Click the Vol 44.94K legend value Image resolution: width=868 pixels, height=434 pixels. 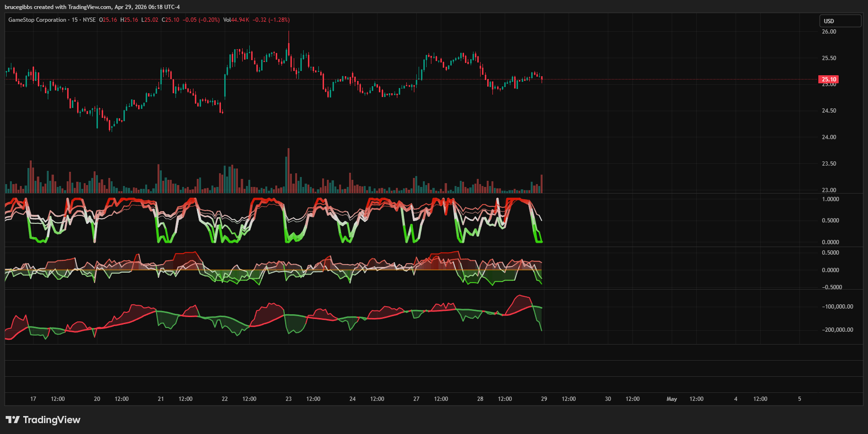pos(236,20)
